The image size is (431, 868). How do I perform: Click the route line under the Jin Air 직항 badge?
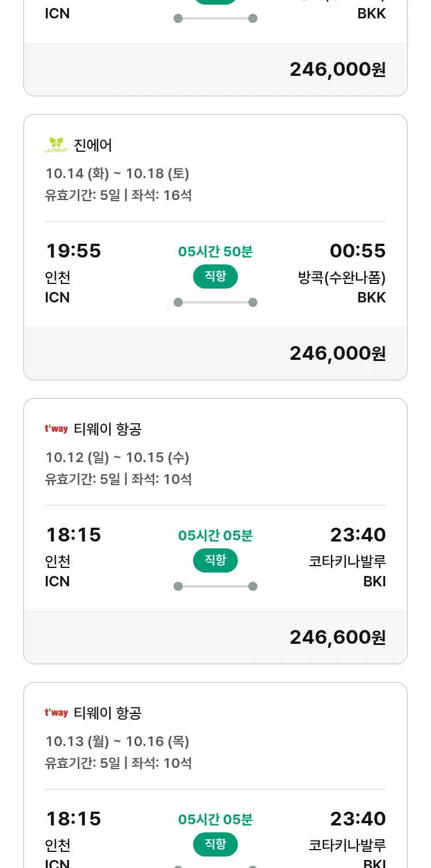[x=215, y=302]
